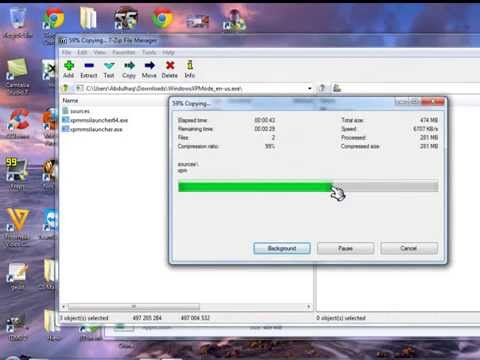Click the Remaining time label
Screen dimensions: 480x360
196,129
